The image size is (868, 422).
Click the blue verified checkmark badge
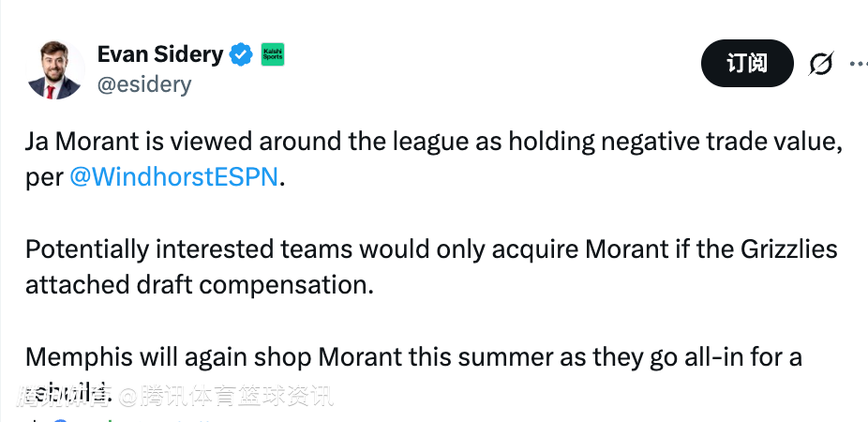[242, 54]
